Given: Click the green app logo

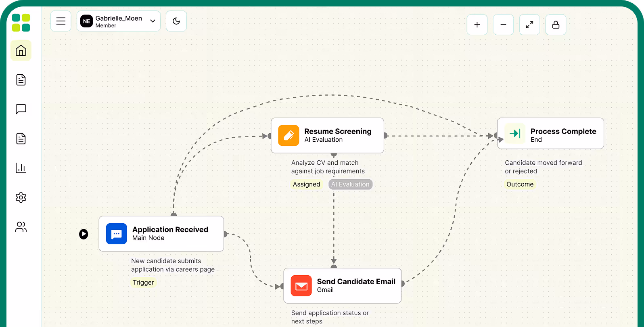Looking at the screenshot, I should pos(21,23).
